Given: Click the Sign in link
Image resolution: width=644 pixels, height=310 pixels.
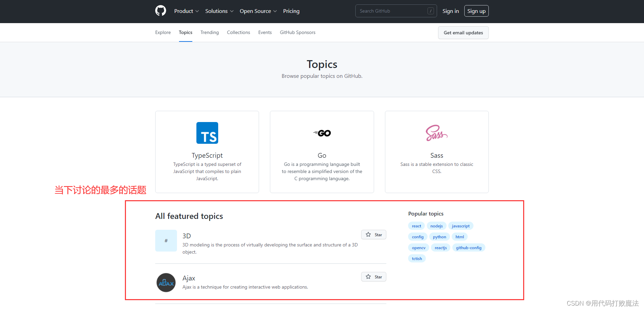Looking at the screenshot, I should [451, 11].
